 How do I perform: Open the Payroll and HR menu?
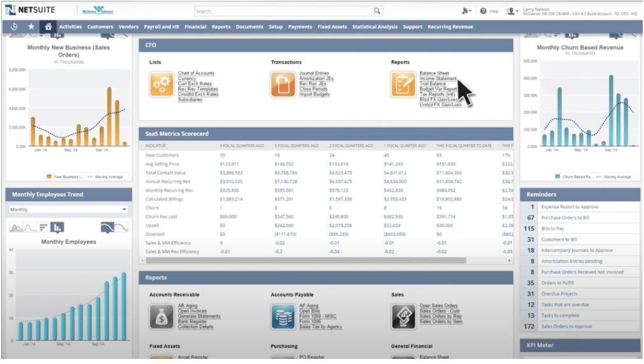click(x=162, y=27)
